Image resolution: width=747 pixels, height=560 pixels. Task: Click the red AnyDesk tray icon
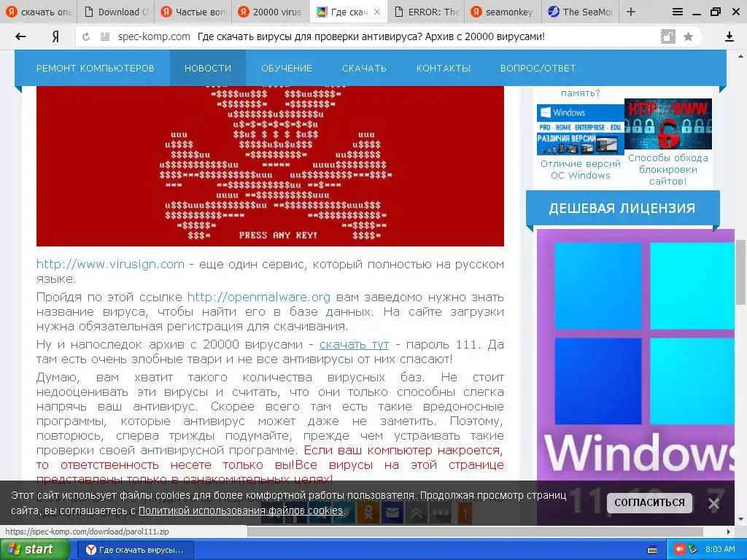680,550
